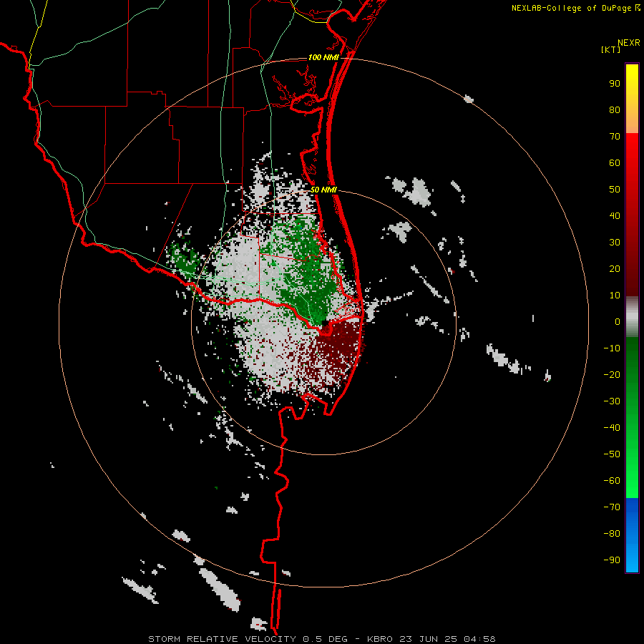644x644 pixels.
Task: Click the 30 knot scale value
Action: (x=615, y=243)
